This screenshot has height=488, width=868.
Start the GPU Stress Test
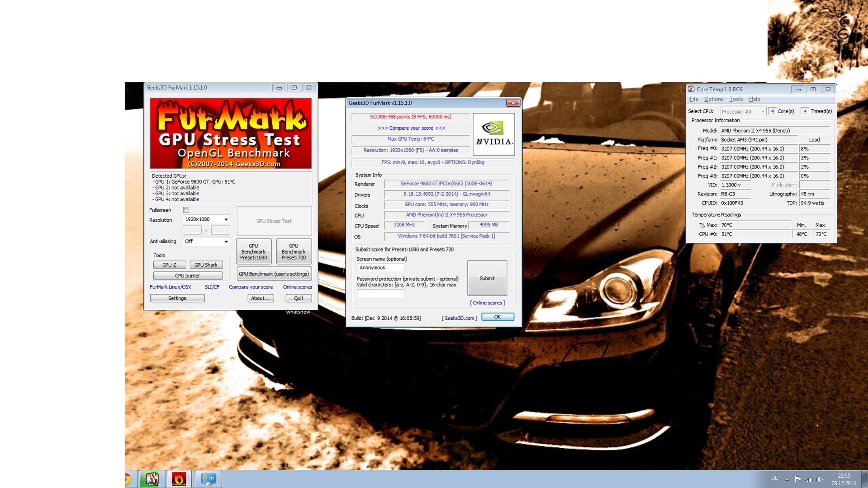(x=274, y=221)
